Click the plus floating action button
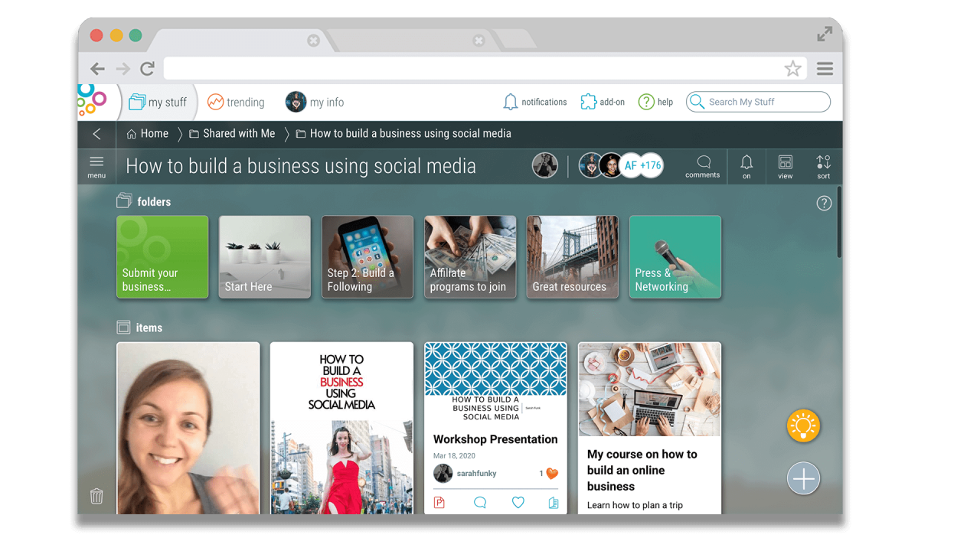The image size is (980, 551). click(x=803, y=478)
